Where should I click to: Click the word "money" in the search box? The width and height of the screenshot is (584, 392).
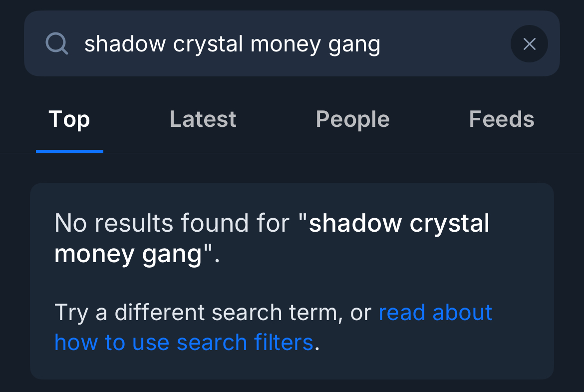click(x=286, y=44)
